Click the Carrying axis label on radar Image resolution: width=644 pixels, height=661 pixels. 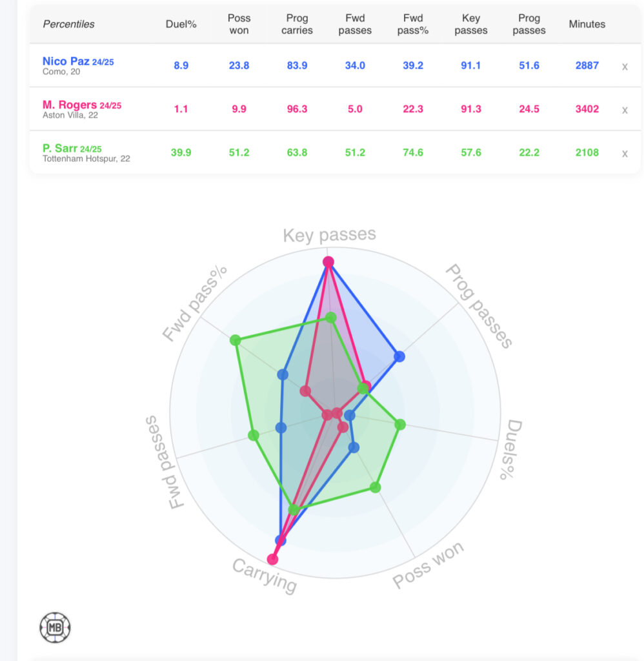click(265, 576)
